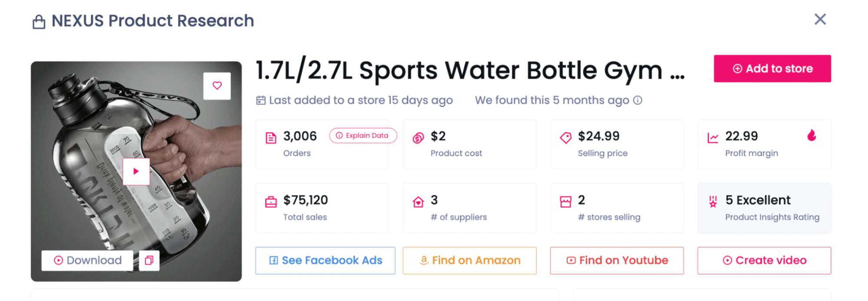Select the Product Insights Rating card
868x301 pixels.
764,208
